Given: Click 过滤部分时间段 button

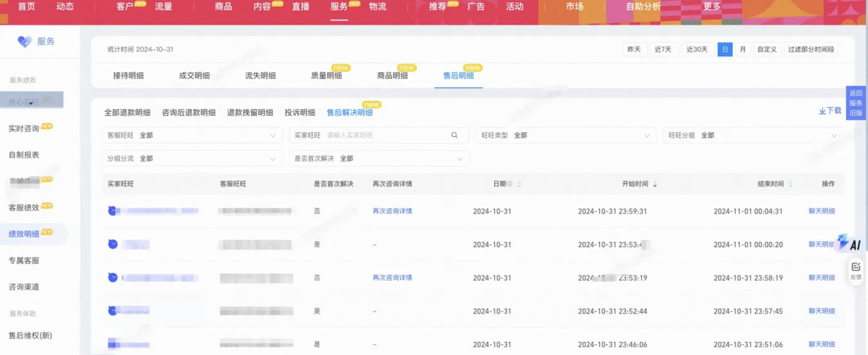Looking at the screenshot, I should pos(811,50).
